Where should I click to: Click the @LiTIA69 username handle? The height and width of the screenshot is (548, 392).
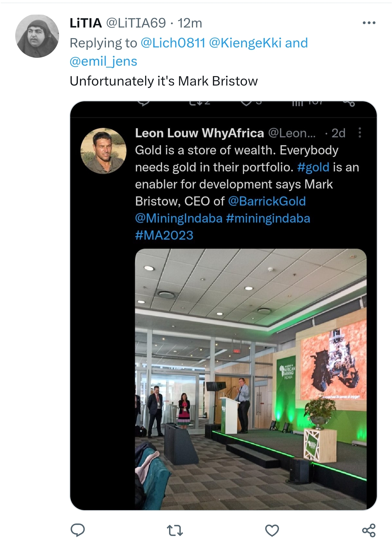pyautogui.click(x=136, y=23)
